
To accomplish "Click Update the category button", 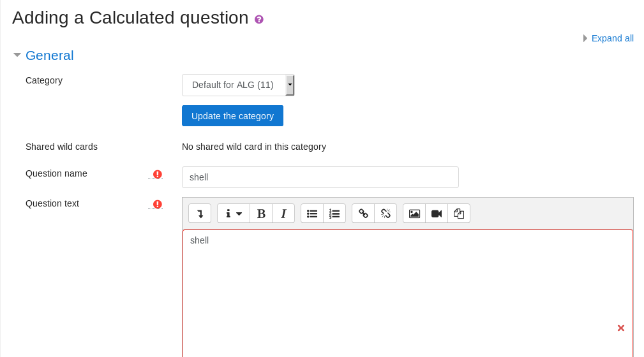I will 232,116.
